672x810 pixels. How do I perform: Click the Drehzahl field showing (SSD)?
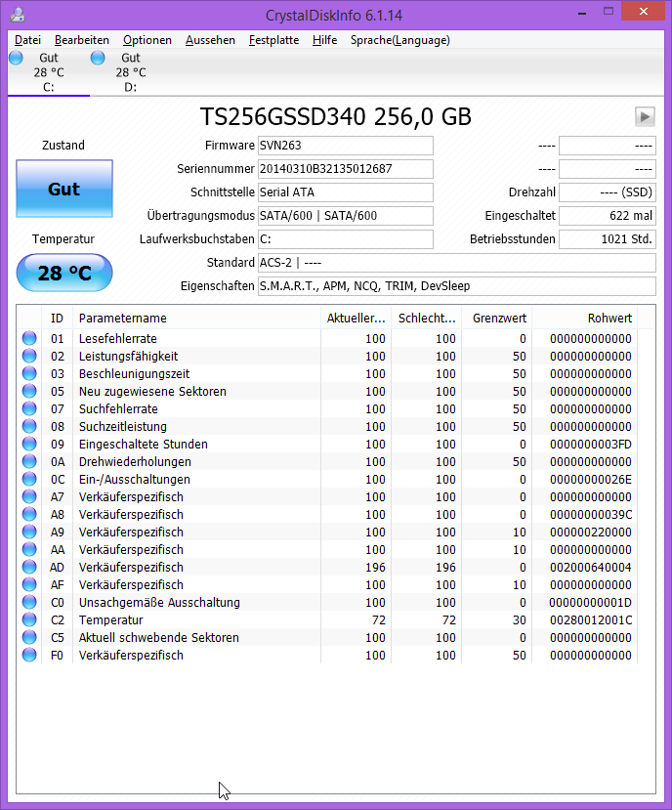point(608,192)
